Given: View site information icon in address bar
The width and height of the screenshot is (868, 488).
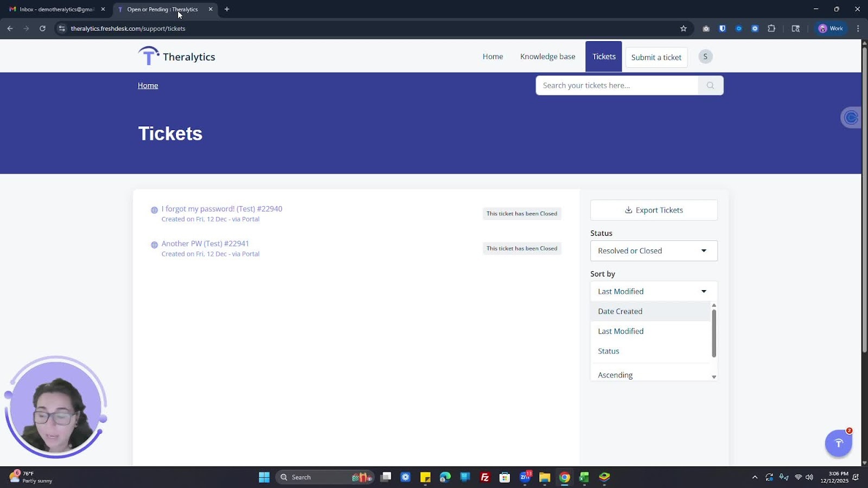Looking at the screenshot, I should point(62,28).
